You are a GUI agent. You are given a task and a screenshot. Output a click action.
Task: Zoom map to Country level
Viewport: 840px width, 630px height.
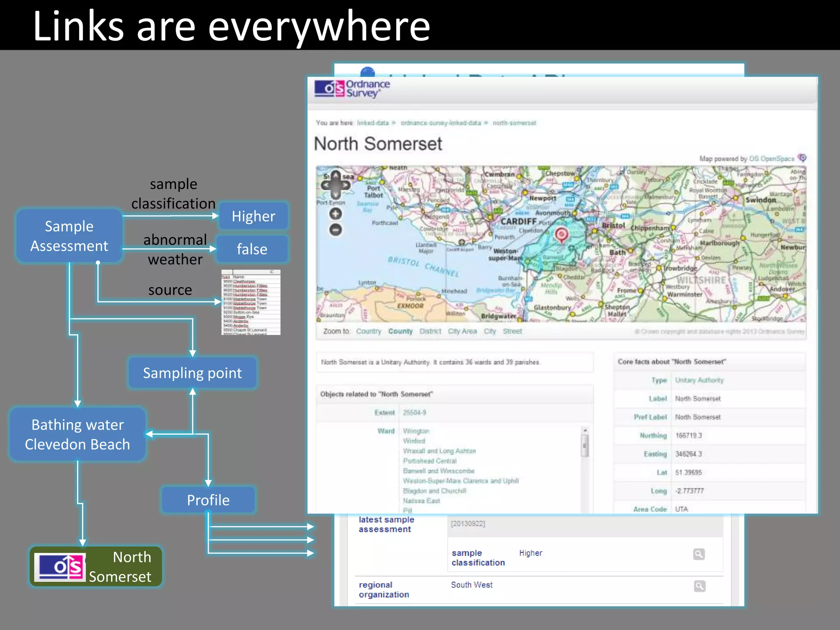368,331
